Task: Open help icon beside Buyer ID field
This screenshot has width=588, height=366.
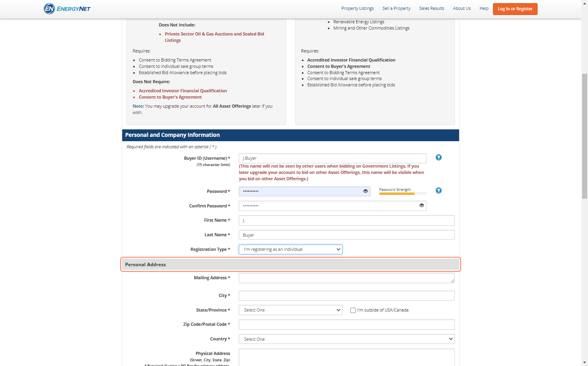Action: click(439, 157)
